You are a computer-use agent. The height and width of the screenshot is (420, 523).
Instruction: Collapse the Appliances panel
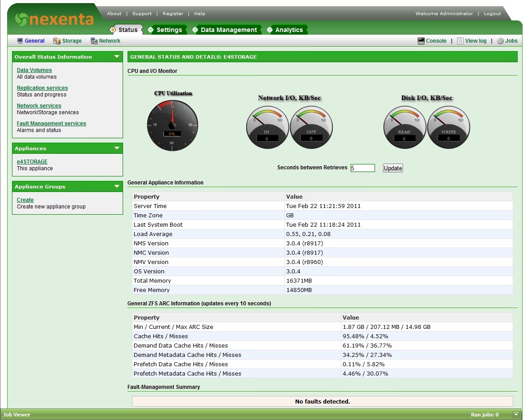click(117, 148)
